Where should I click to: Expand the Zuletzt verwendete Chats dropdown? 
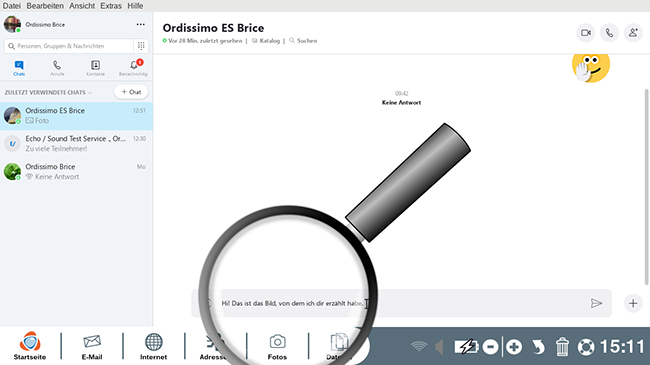(48, 92)
